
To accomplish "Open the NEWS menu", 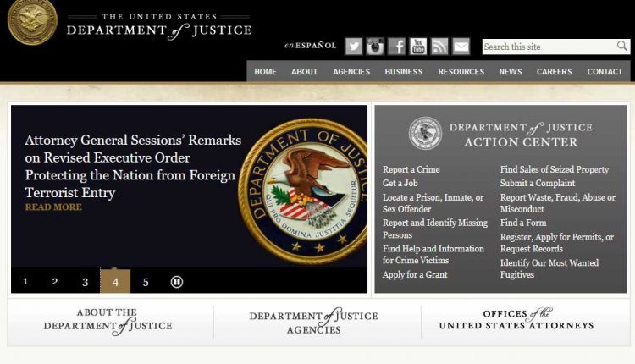I will coord(511,72).
